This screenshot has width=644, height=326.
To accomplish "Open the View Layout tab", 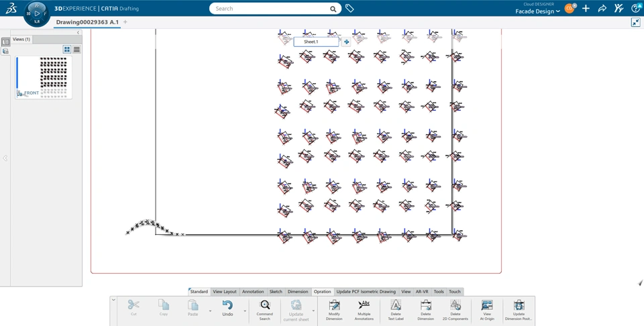I will pos(225,292).
